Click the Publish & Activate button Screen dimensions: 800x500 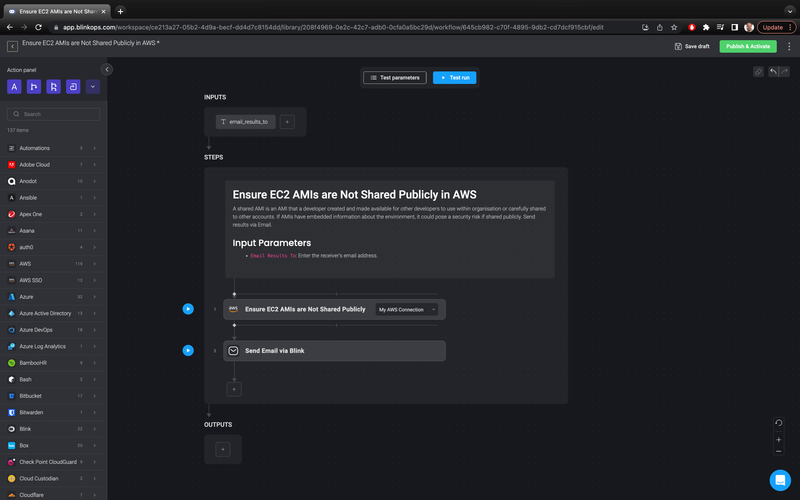pyautogui.click(x=747, y=46)
